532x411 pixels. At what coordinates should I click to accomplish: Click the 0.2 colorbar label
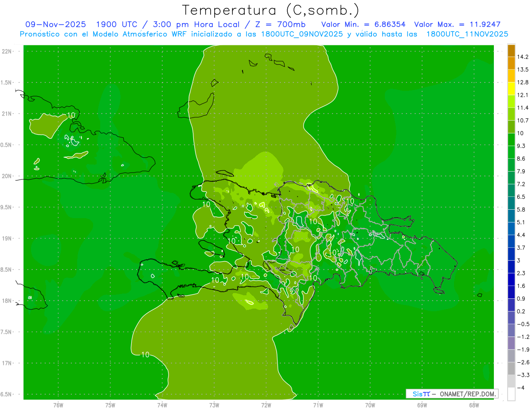[521, 311]
